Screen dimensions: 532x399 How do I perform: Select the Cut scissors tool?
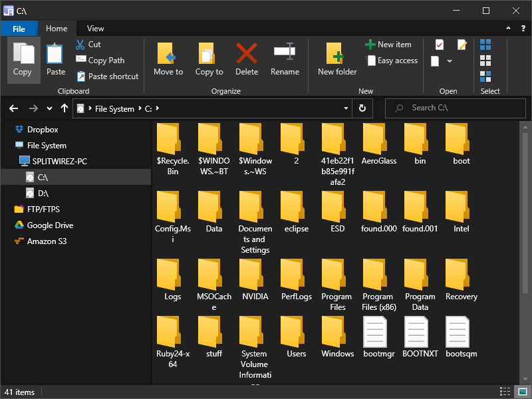[x=80, y=45]
